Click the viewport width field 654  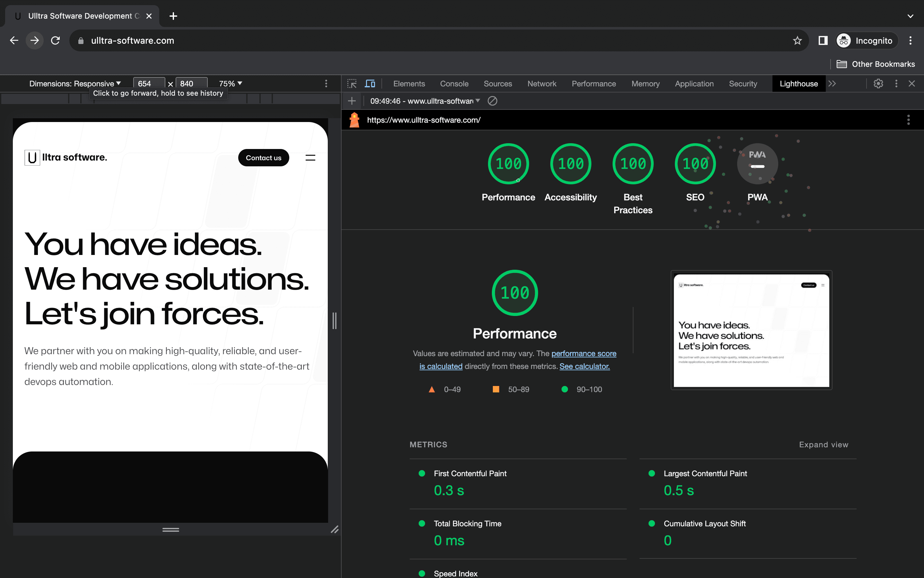149,84
